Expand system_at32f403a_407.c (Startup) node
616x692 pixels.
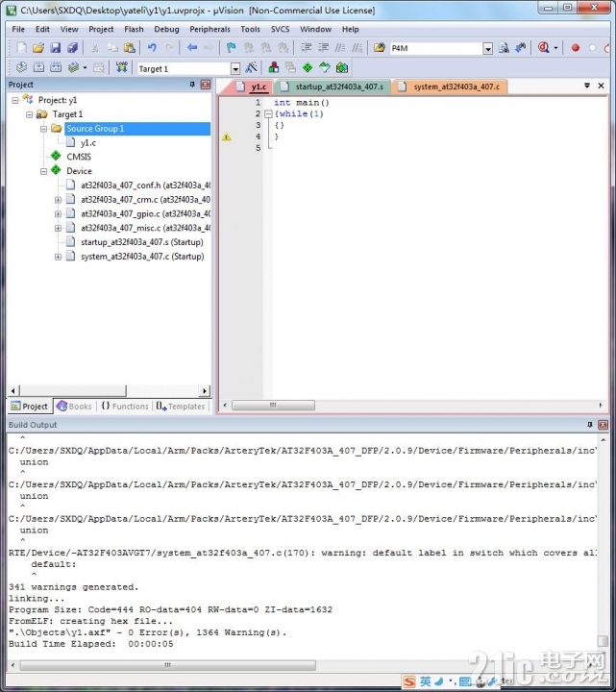58,257
